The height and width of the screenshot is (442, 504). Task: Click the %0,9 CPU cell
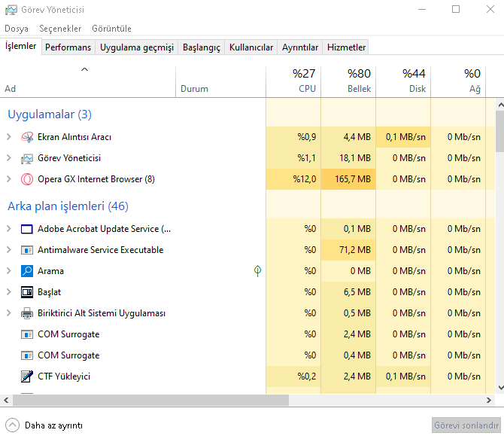293,137
